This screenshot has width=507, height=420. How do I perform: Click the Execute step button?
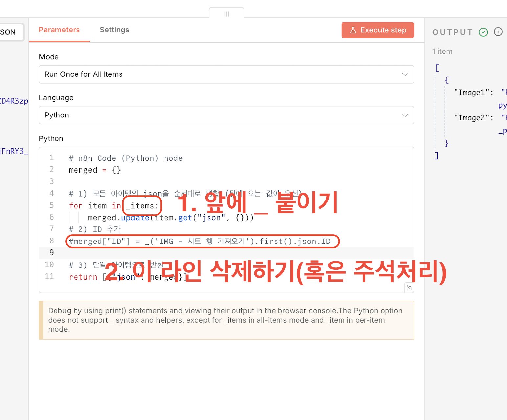378,30
